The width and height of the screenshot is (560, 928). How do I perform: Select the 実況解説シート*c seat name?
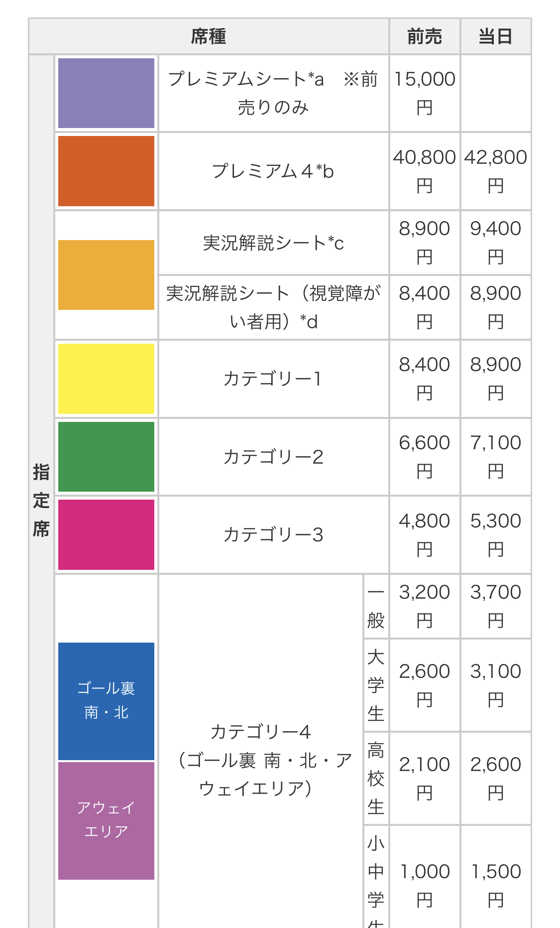[273, 243]
